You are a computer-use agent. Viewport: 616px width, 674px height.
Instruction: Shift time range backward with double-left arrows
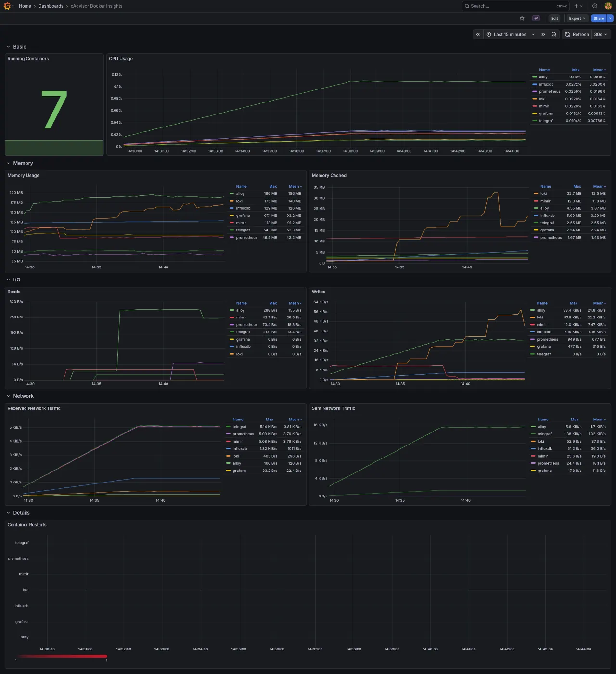pos(477,34)
